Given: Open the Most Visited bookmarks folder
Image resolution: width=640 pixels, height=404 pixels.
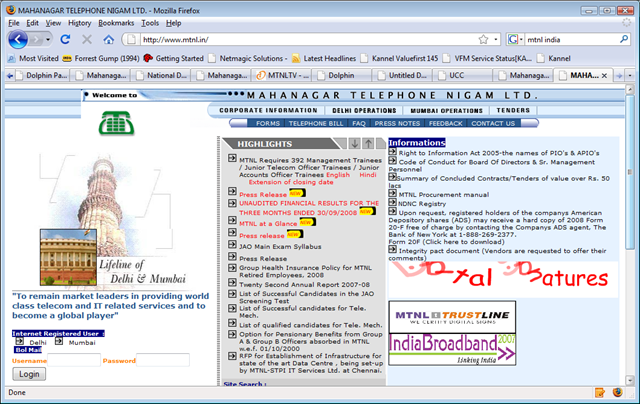Looking at the screenshot, I should pos(33,58).
